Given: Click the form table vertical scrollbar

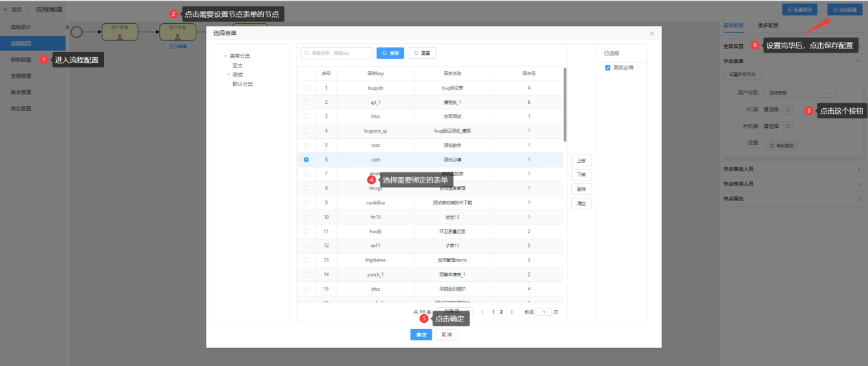Looking at the screenshot, I should [x=564, y=104].
